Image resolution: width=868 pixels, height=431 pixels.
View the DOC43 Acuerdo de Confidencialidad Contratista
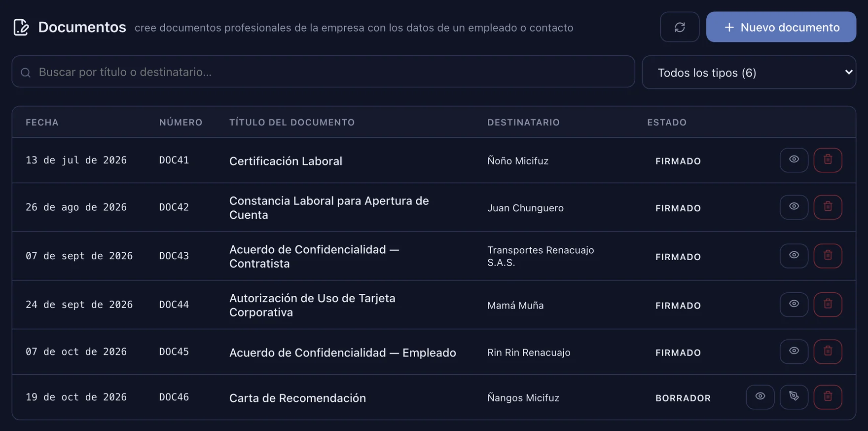(794, 256)
